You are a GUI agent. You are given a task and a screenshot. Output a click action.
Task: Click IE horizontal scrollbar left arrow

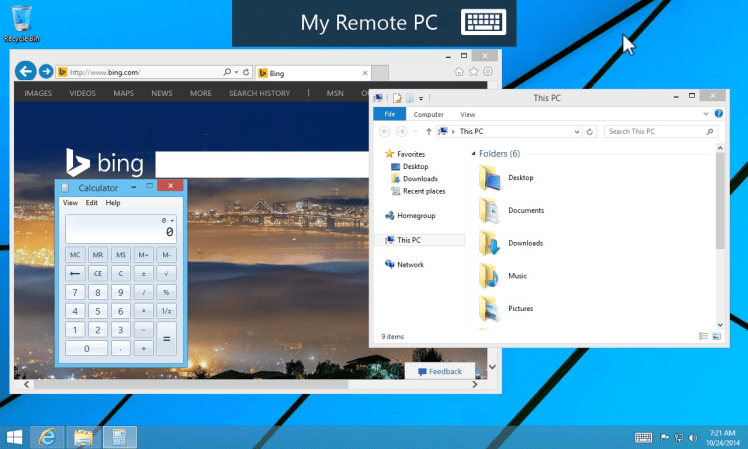tap(27, 385)
